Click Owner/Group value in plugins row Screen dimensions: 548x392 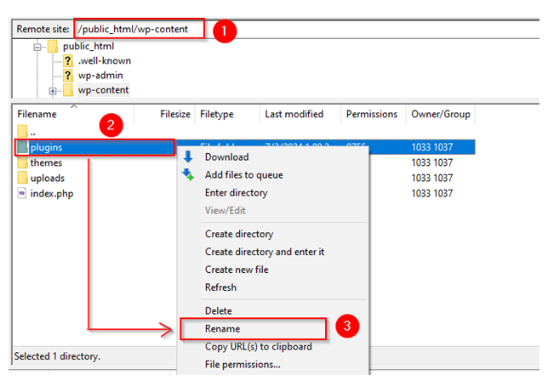432,147
